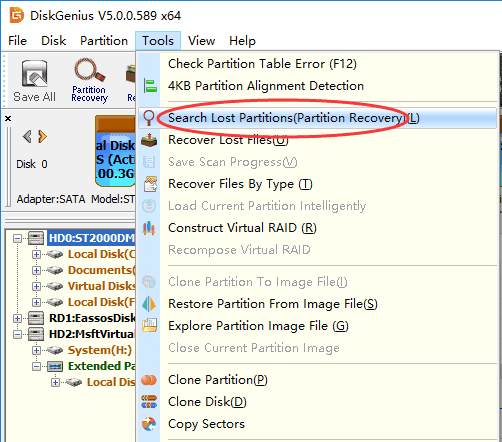
Task: Select HD0:ST2000DM disk in tree
Action: click(91, 238)
